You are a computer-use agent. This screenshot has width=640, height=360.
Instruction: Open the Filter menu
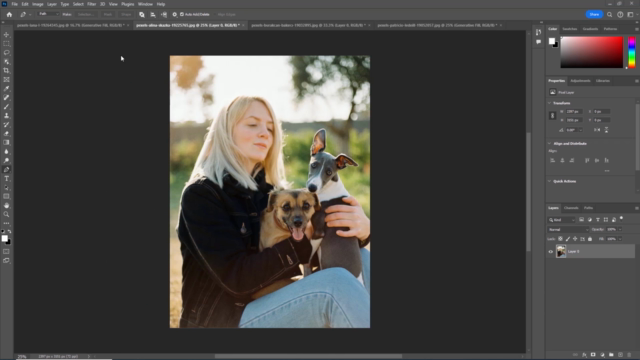pos(91,4)
